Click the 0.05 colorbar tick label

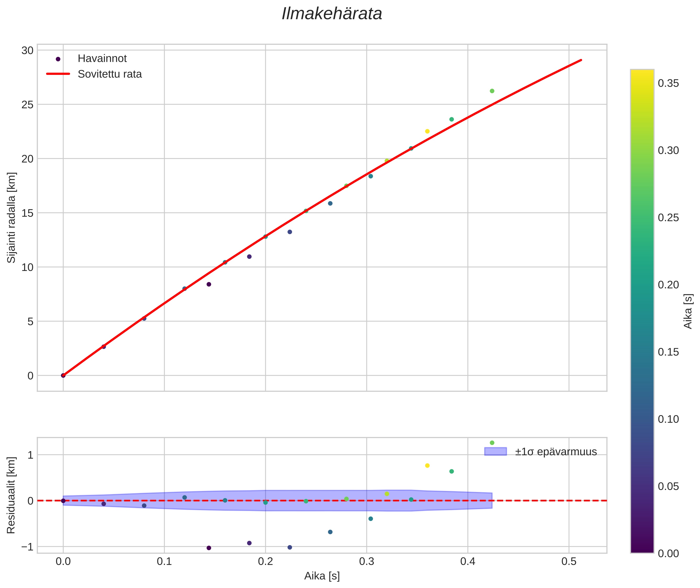[x=668, y=486]
